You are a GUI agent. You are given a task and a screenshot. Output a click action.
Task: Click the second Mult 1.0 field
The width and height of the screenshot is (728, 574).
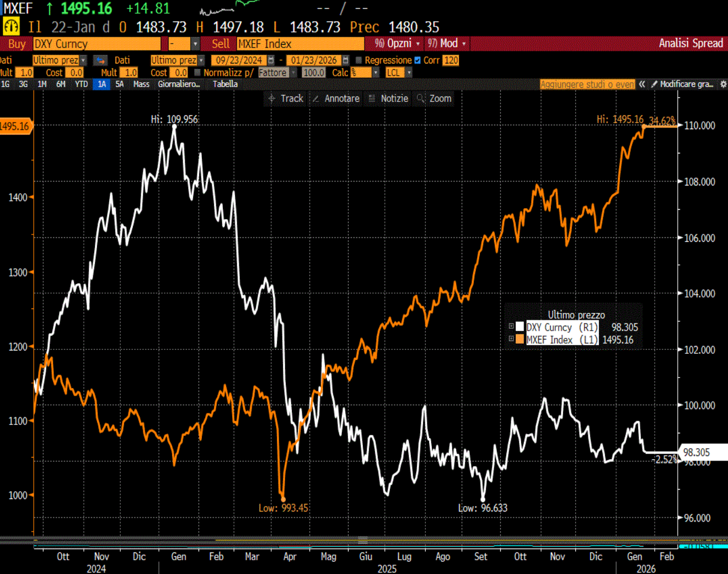click(129, 72)
